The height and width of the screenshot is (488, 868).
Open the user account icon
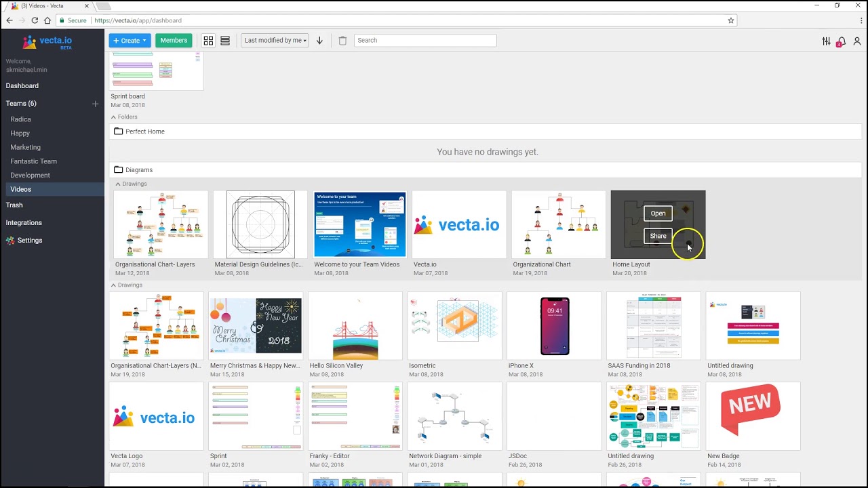[857, 41]
